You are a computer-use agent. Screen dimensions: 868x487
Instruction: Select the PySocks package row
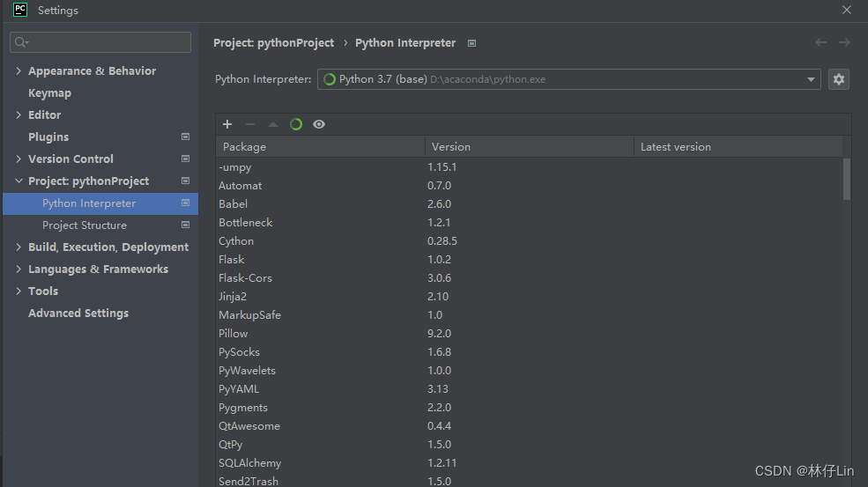(x=530, y=352)
